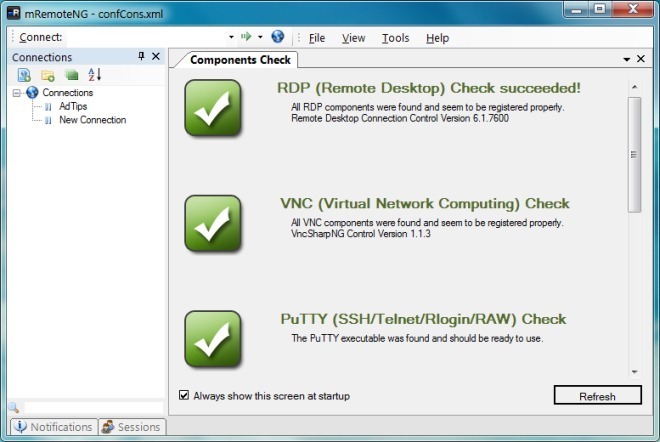This screenshot has height=442, width=660.
Task: Click the scroll down arrow
Action: click(x=634, y=372)
